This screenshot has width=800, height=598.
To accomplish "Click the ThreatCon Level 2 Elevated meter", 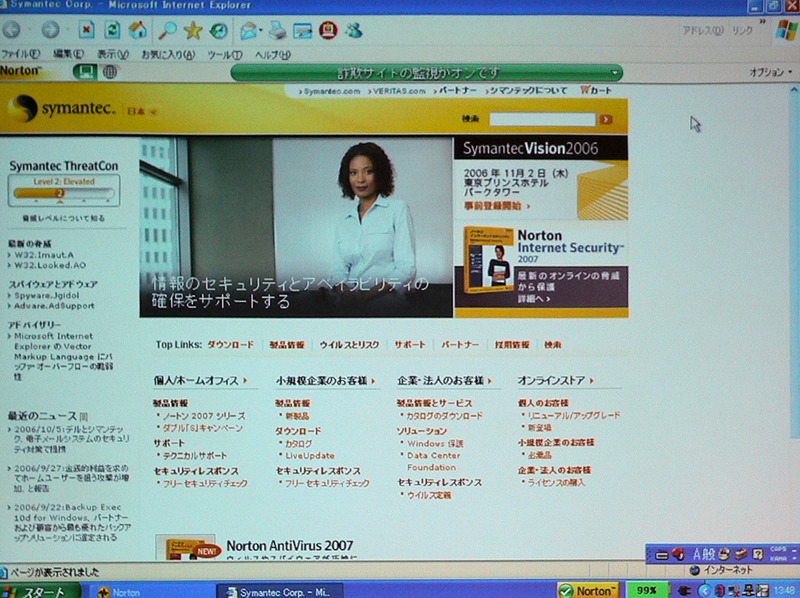I will coord(64,190).
